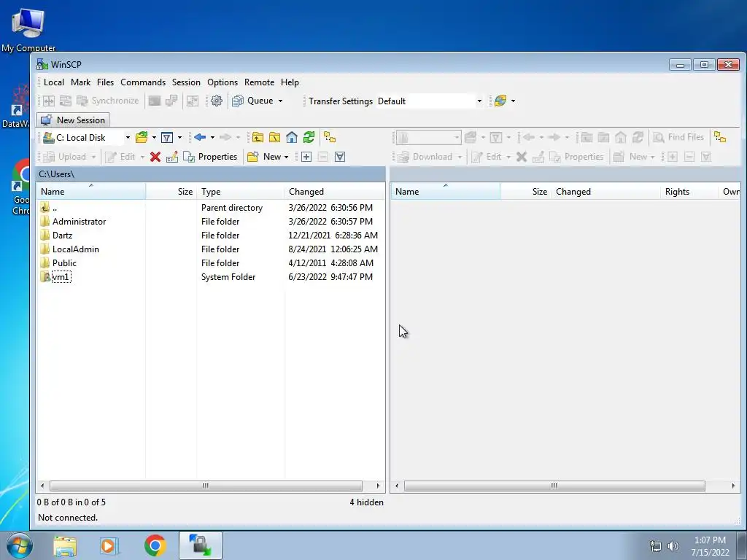Click the Rename icon in local toolbar
This screenshot has width=747, height=560.
coord(172,157)
